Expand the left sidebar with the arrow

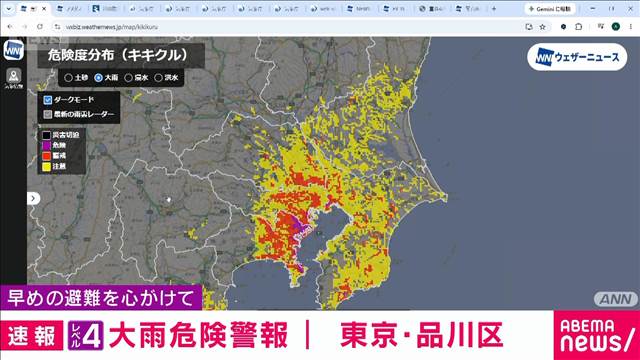[33, 198]
